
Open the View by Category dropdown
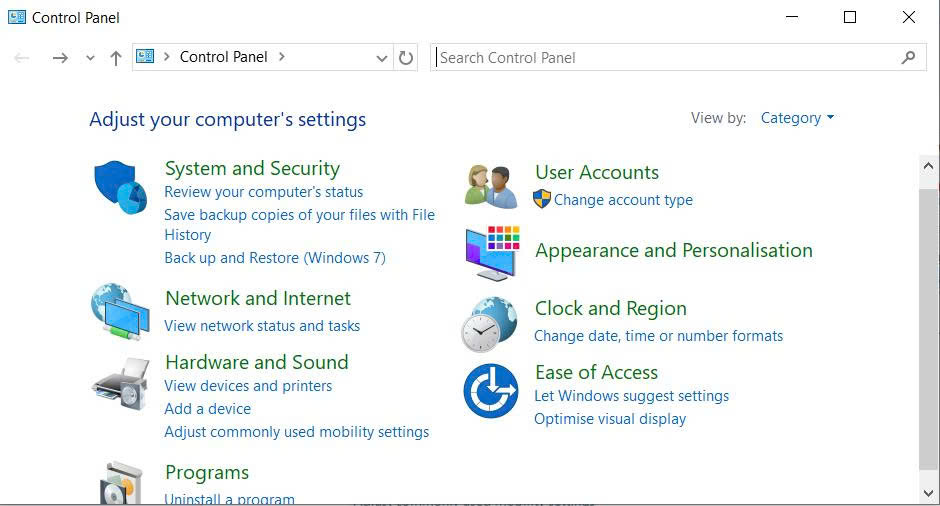click(797, 118)
